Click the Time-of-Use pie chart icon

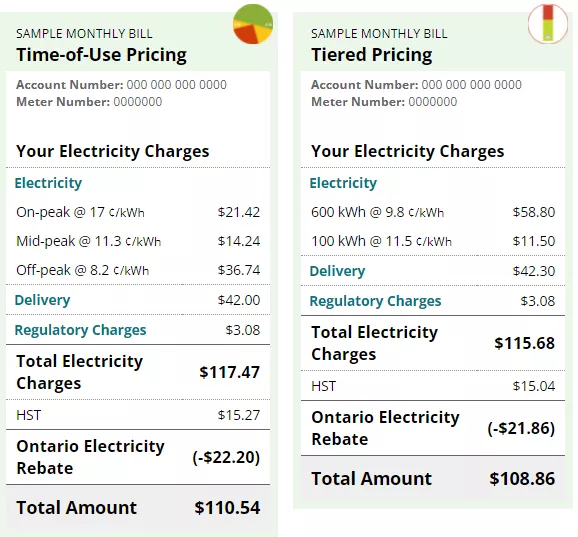pos(253,24)
